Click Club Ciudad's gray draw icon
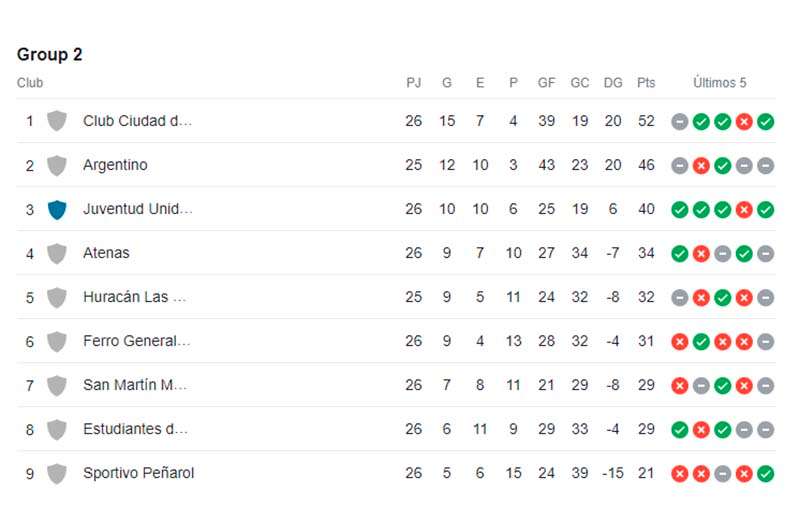Screen dimensions: 800x530 [680, 122]
